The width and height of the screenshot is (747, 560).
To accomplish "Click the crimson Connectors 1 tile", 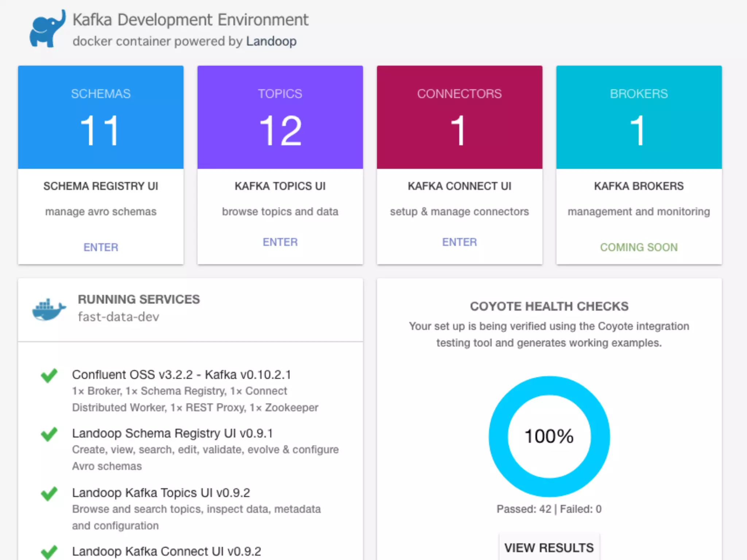I will click(459, 117).
